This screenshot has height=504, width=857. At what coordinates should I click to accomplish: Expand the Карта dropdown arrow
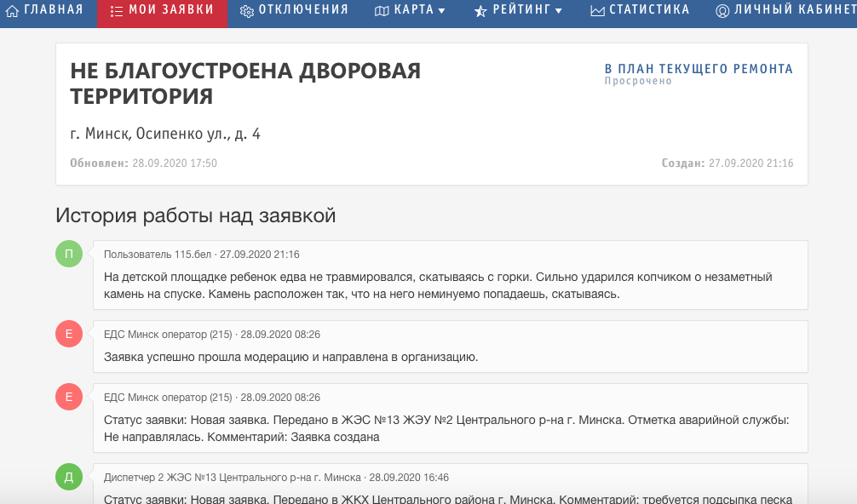point(441,11)
